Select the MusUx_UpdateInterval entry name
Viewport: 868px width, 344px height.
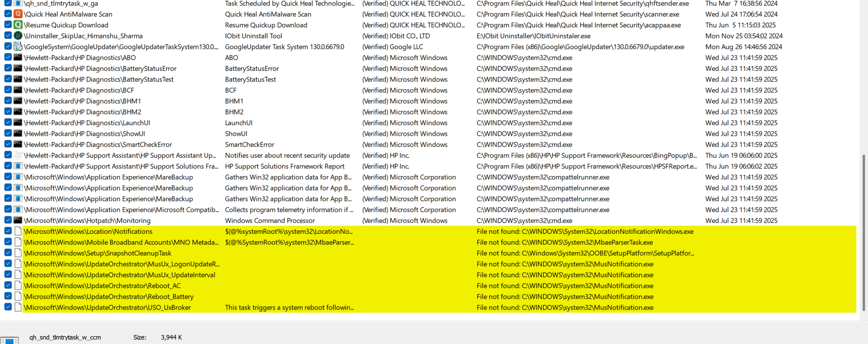pyautogui.click(x=119, y=275)
